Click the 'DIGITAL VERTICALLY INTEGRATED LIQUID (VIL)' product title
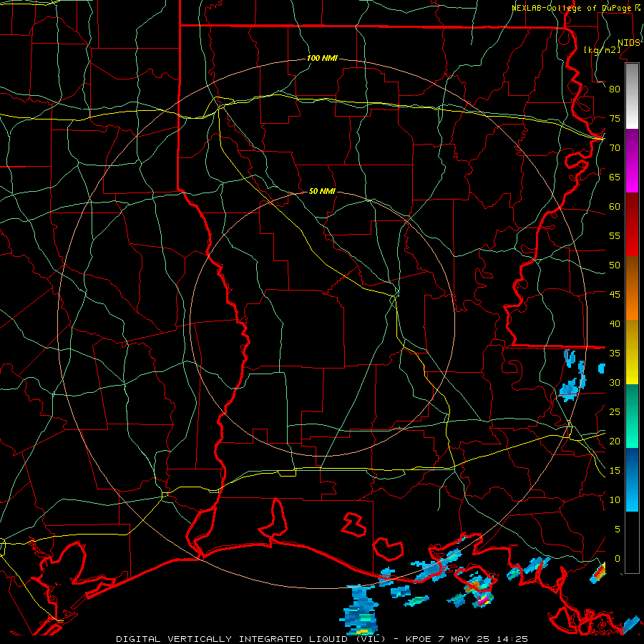The width and height of the screenshot is (644, 644). coord(250,639)
